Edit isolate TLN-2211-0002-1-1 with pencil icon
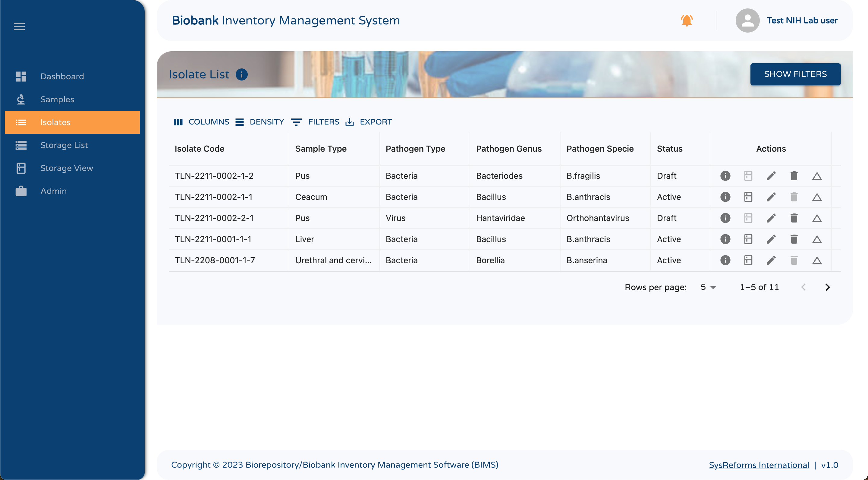This screenshot has height=480, width=868. coord(771,197)
